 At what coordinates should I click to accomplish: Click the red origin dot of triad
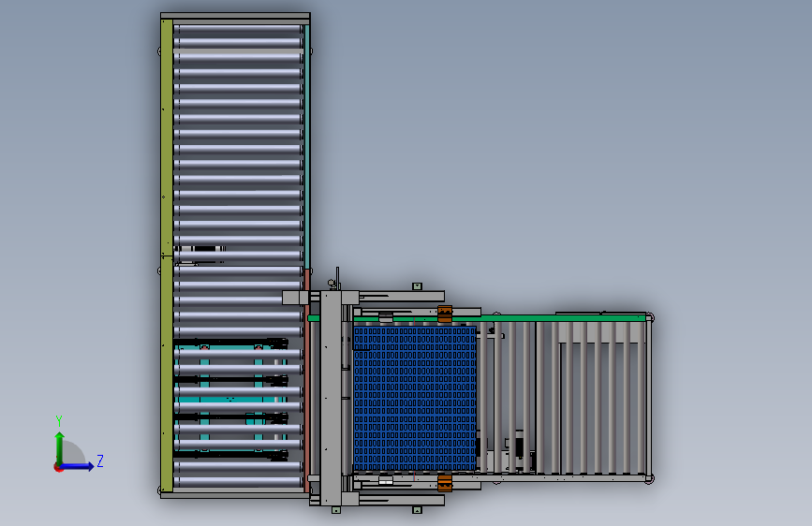click(x=58, y=467)
